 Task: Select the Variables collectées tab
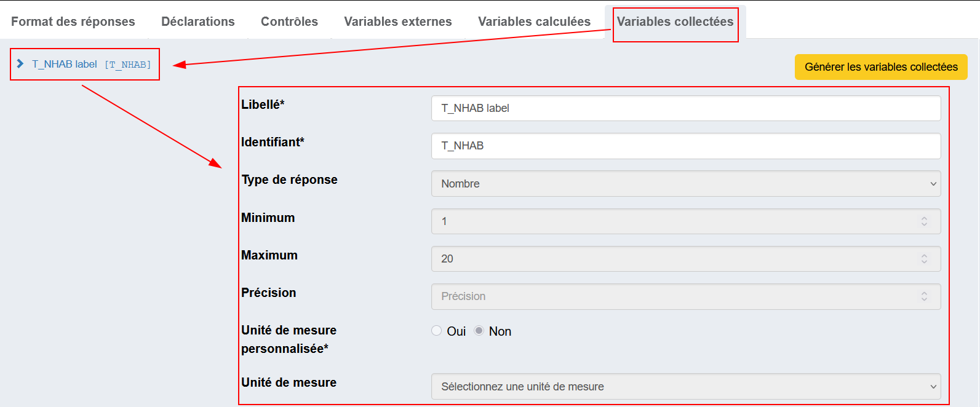point(675,22)
